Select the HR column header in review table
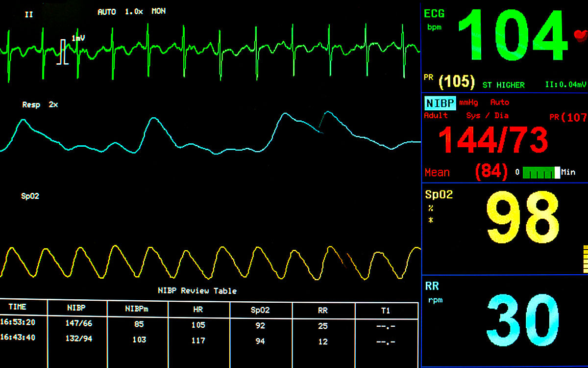The width and height of the screenshot is (588, 368). click(x=198, y=310)
